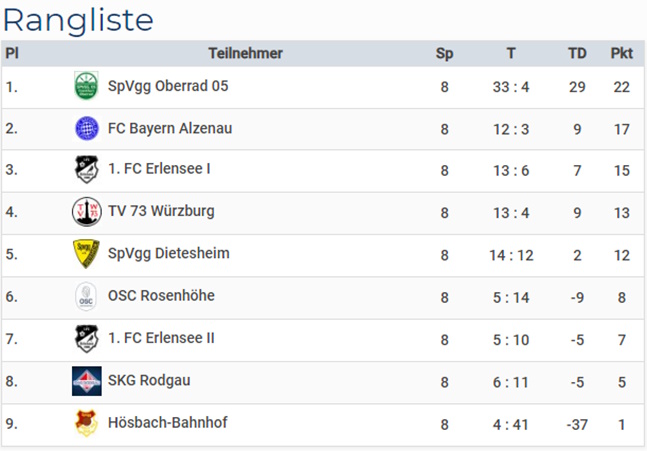Click the yellow SpVgg Dietesheim shield
Viewport: 647px width, 451px height.
tap(86, 253)
